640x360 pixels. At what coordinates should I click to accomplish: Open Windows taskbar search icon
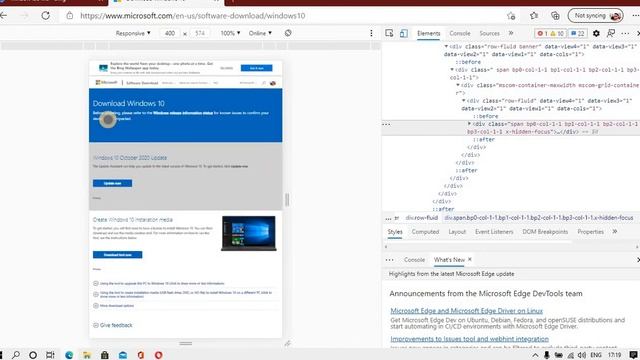click(x=16, y=355)
